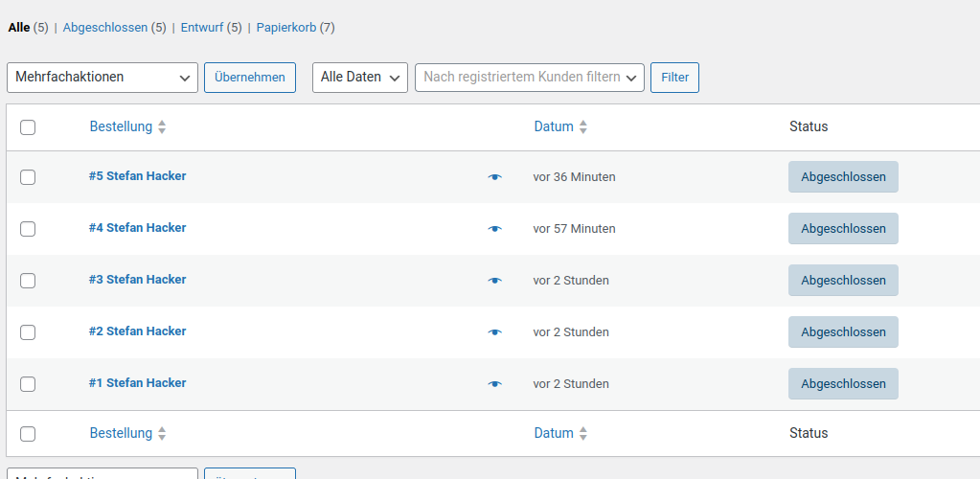The image size is (980, 479).
Task: Show Papierkorb orders
Action: click(x=286, y=28)
